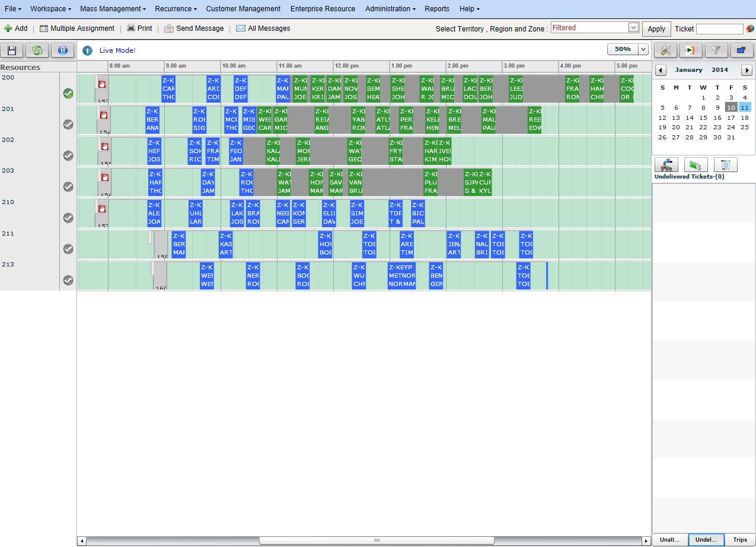Toggle the green check status on resource 200
Image resolution: width=756 pixels, height=547 pixels.
click(x=68, y=93)
